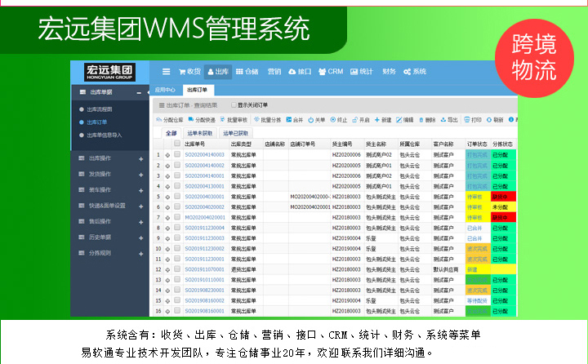Open the 仓储 warehouse module

(x=242, y=72)
